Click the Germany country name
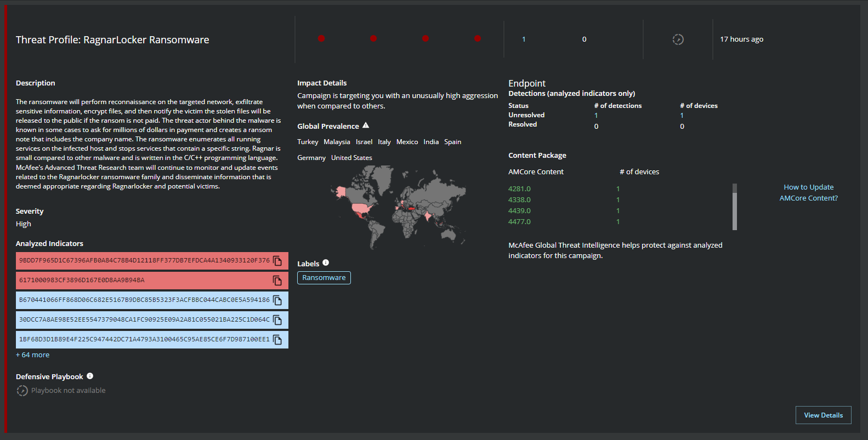The width and height of the screenshot is (868, 440). coord(311,158)
